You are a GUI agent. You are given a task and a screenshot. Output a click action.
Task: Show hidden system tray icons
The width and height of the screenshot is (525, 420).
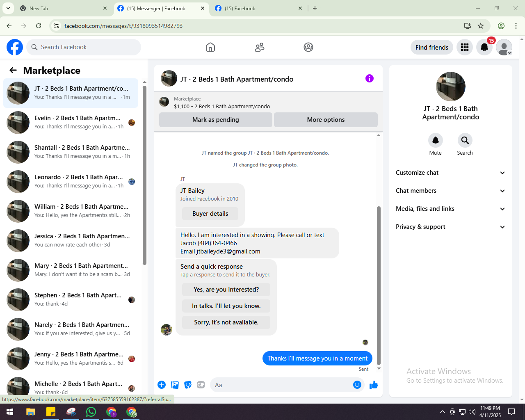tap(442, 412)
